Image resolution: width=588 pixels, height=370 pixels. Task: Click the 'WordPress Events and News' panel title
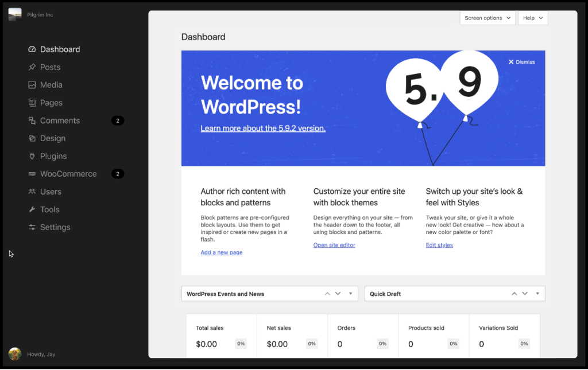tap(225, 294)
